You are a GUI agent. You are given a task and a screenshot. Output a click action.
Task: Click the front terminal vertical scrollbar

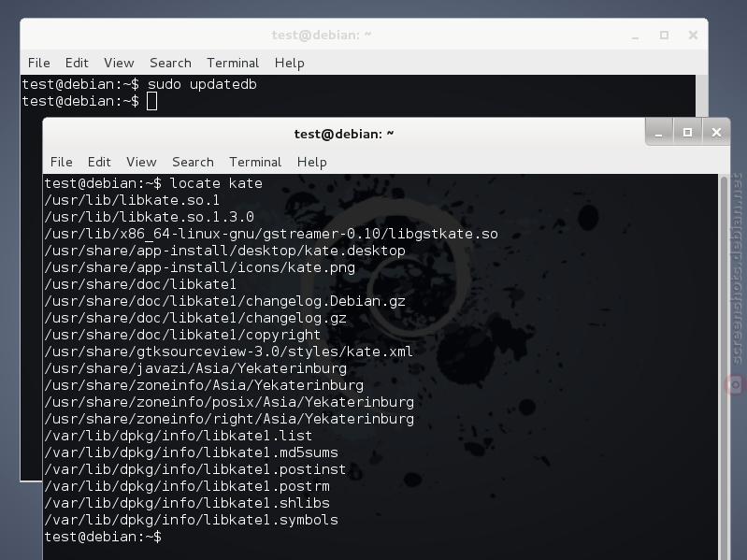tap(724, 366)
